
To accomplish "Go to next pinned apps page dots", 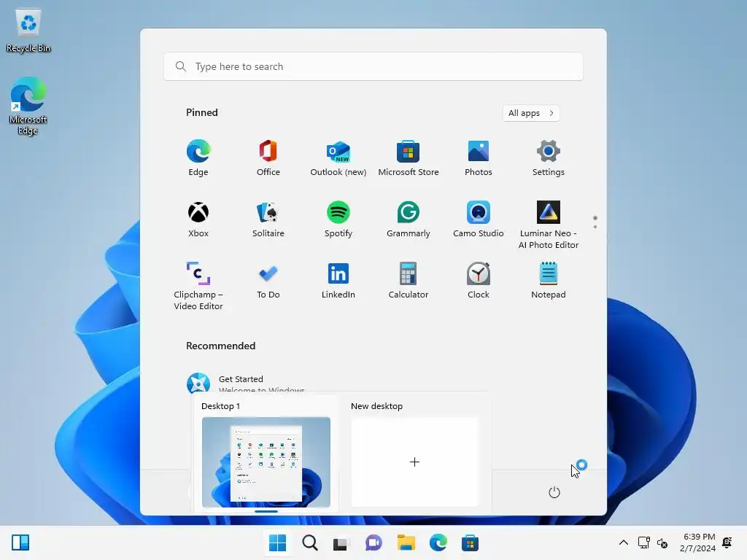I will click(595, 222).
